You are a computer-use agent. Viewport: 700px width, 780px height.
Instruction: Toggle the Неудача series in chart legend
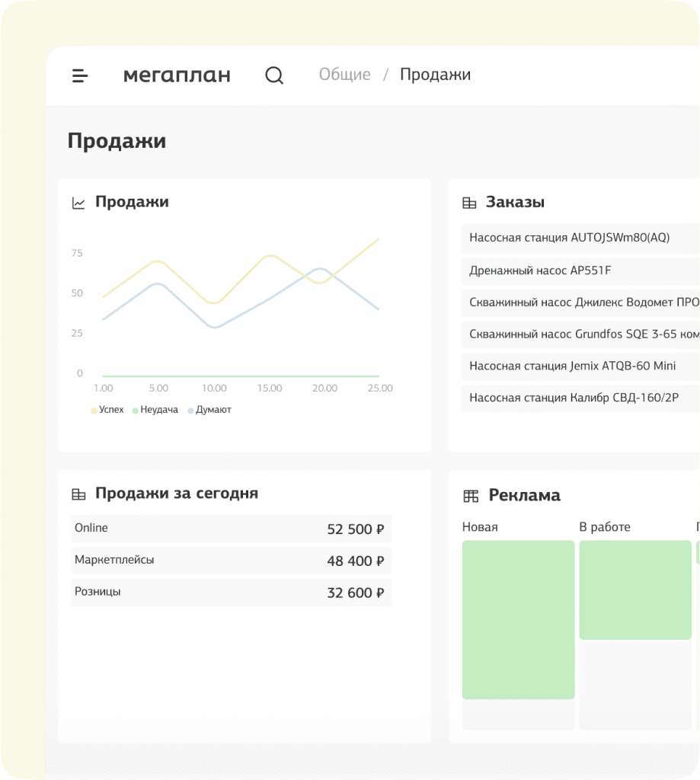(155, 410)
